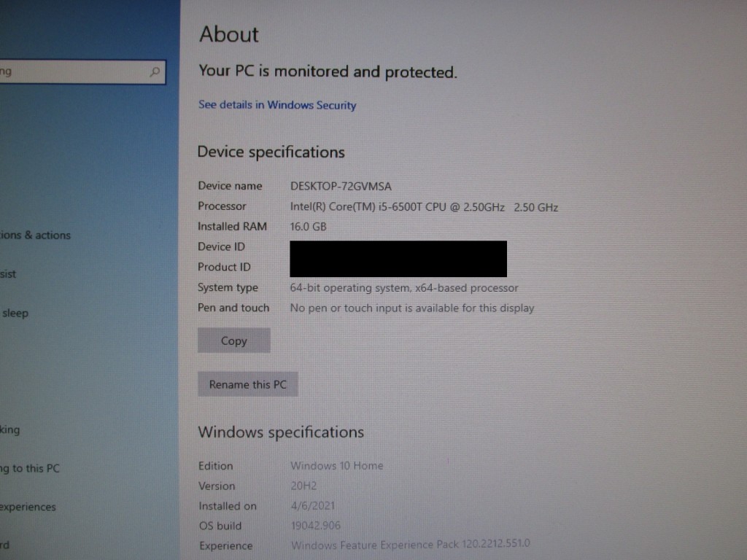Focus the settings search box
Image resolution: width=747 pixels, height=560 pixels.
click(82, 72)
